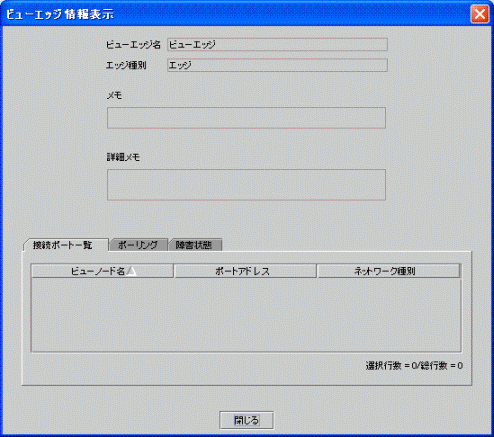The image size is (494, 437).
Task: Click the 閉じる button
Action: click(x=246, y=420)
